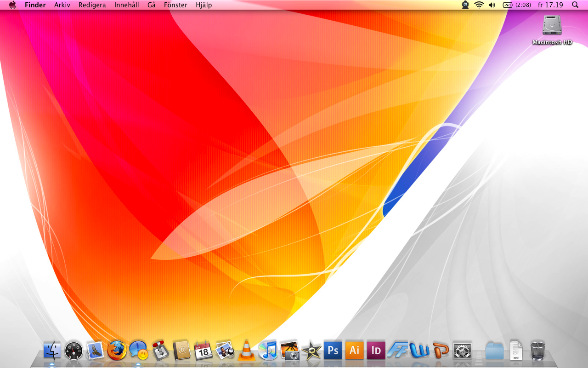588x368 pixels.
Task: Show the battery status menu
Action: (517, 5)
